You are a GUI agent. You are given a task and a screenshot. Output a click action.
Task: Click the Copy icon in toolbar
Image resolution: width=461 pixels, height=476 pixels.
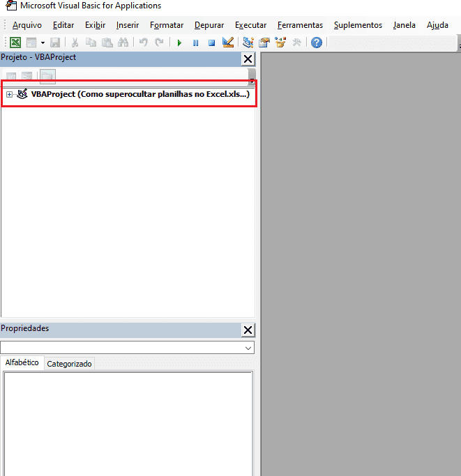(x=91, y=43)
